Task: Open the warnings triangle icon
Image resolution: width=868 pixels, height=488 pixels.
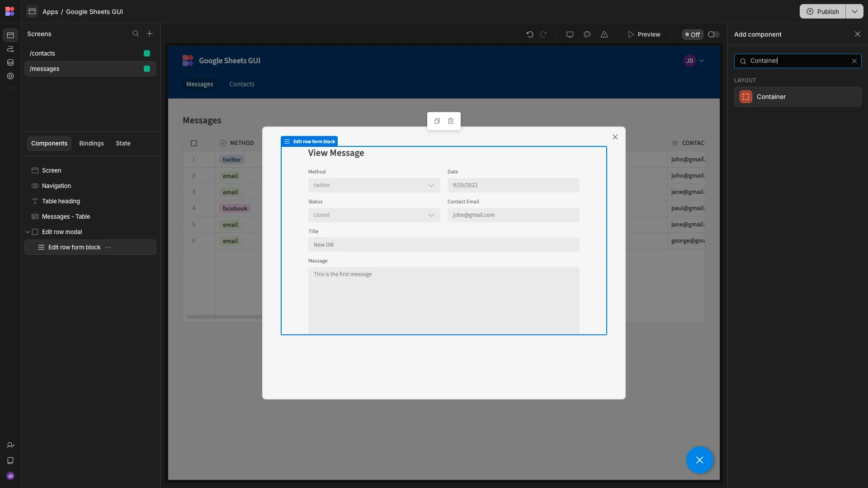Action: pos(604,34)
